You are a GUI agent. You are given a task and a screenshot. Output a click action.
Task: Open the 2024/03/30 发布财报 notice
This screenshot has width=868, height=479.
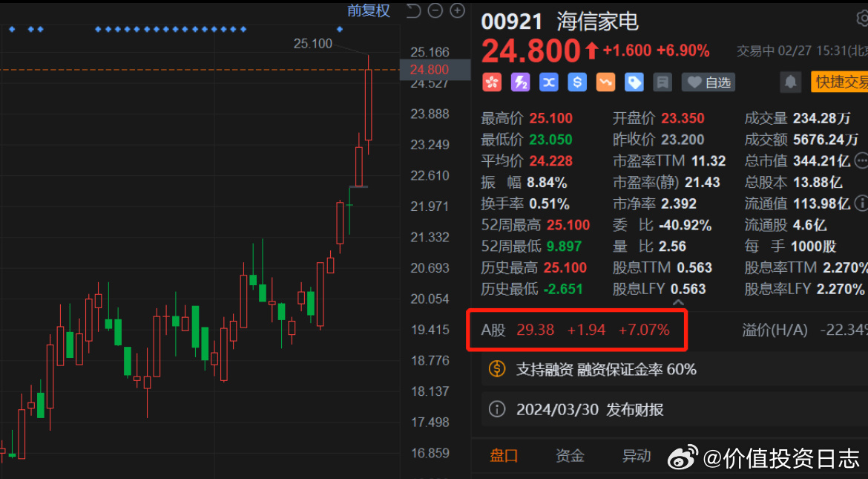(675, 410)
